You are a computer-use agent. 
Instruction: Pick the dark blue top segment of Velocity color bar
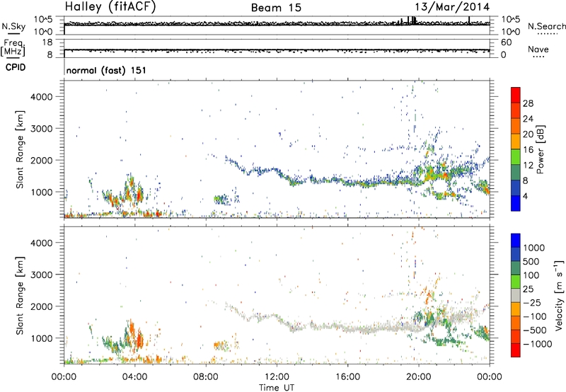[x=516, y=241]
